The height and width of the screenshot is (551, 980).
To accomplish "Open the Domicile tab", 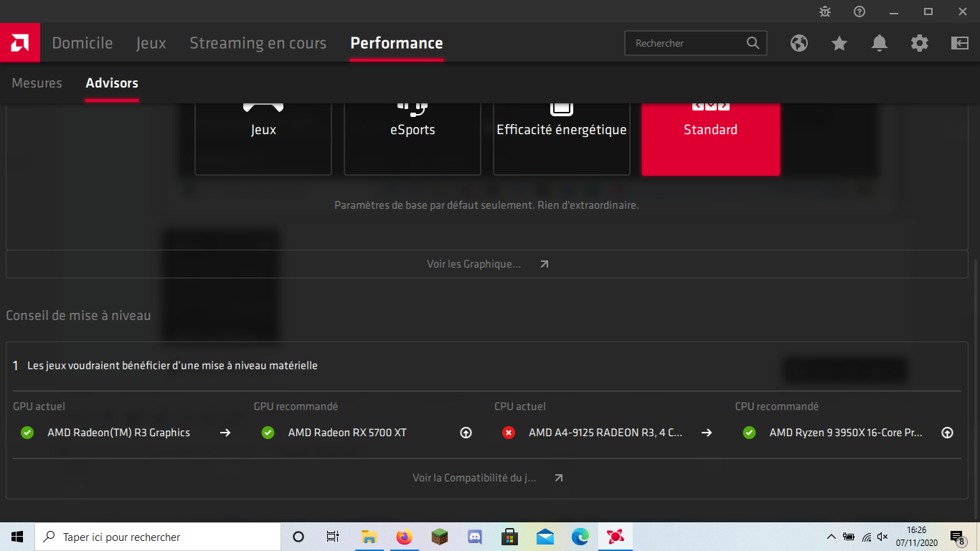I will 83,43.
